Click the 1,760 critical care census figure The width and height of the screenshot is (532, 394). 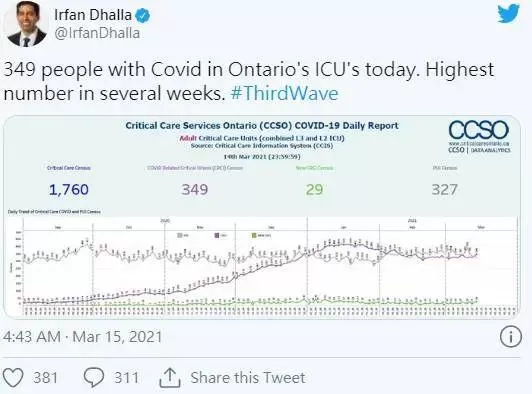point(69,189)
